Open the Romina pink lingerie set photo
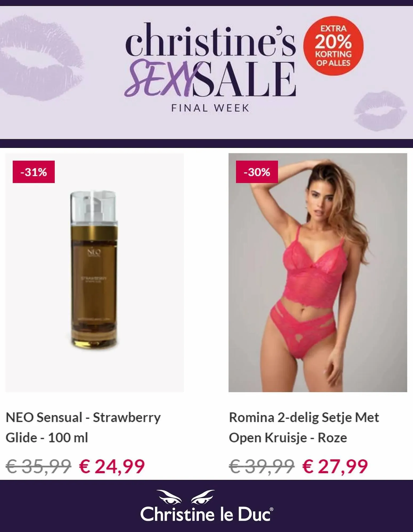 tap(318, 272)
